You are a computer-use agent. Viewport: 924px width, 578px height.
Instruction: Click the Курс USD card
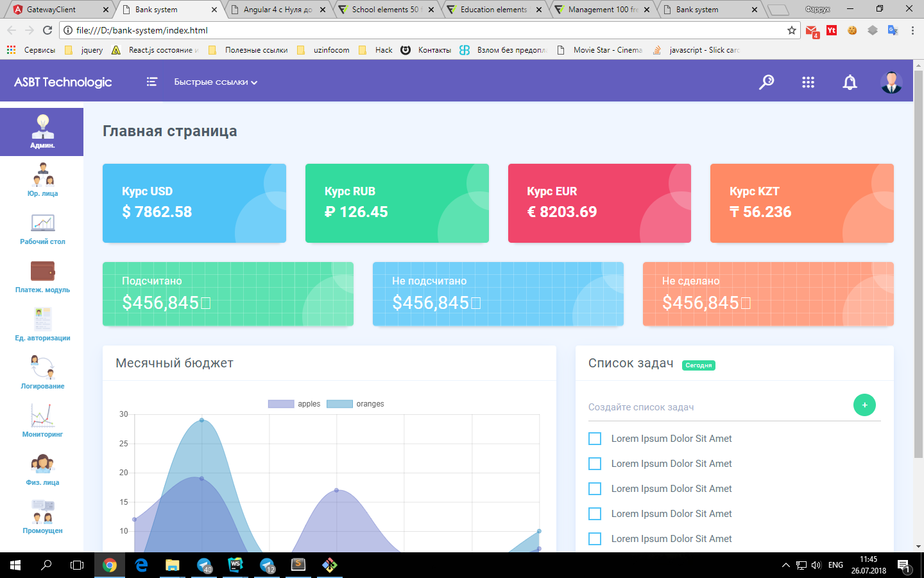point(194,203)
